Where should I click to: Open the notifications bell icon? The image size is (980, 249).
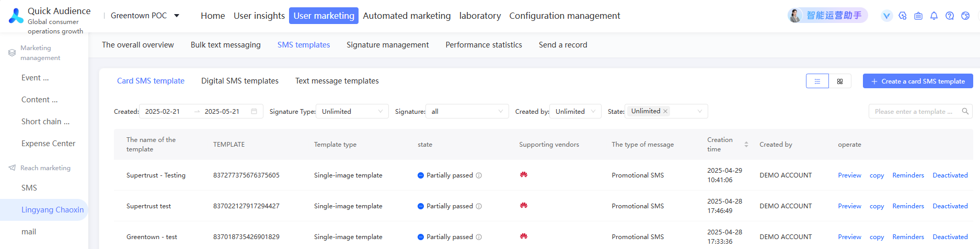pyautogui.click(x=934, y=16)
